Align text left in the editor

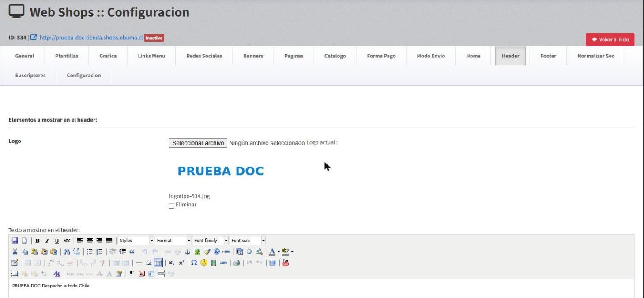[x=80, y=241]
